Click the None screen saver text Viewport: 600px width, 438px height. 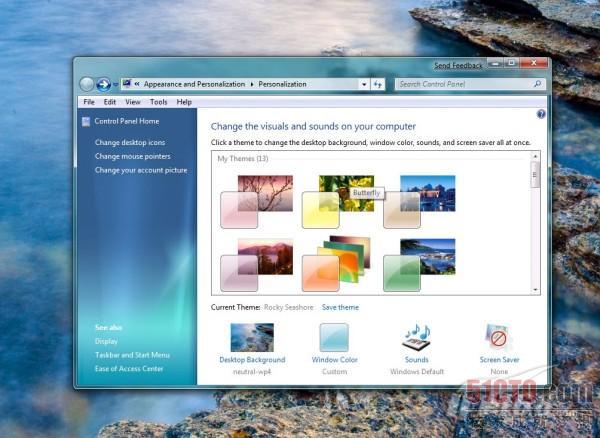pyautogui.click(x=499, y=371)
